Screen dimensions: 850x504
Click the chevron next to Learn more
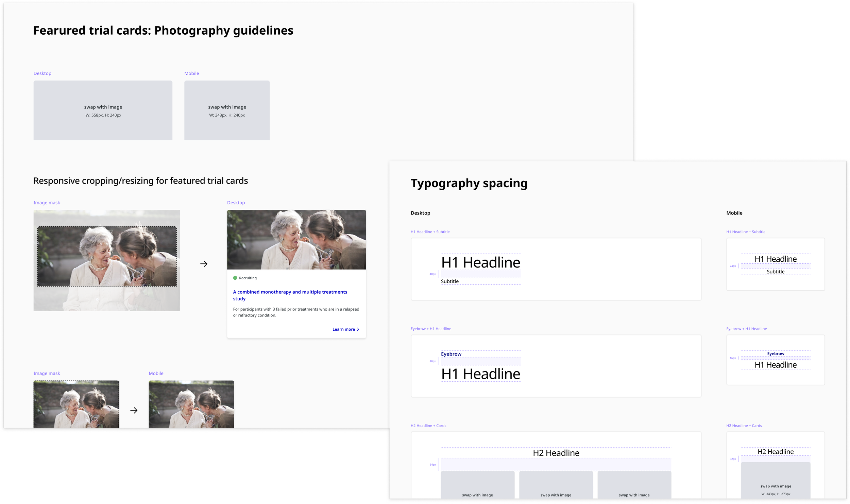358,329
